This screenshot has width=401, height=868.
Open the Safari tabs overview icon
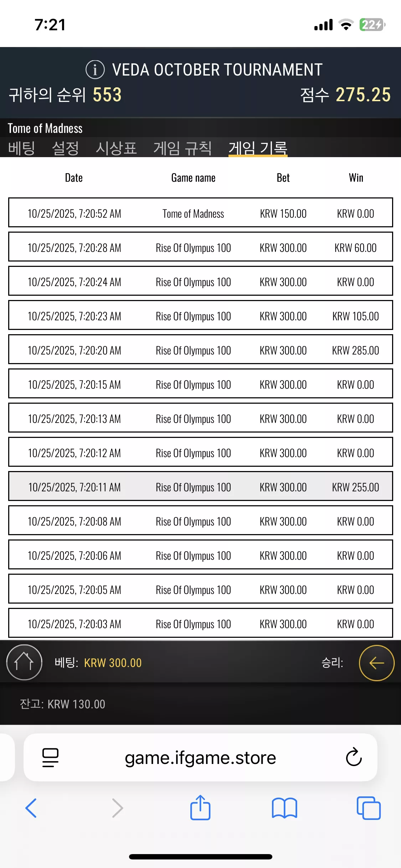369,808
